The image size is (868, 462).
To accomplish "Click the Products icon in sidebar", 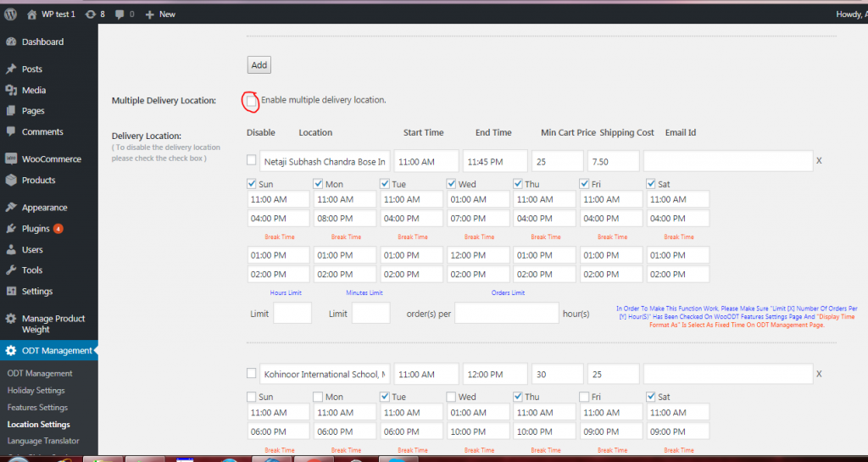I will (11, 180).
